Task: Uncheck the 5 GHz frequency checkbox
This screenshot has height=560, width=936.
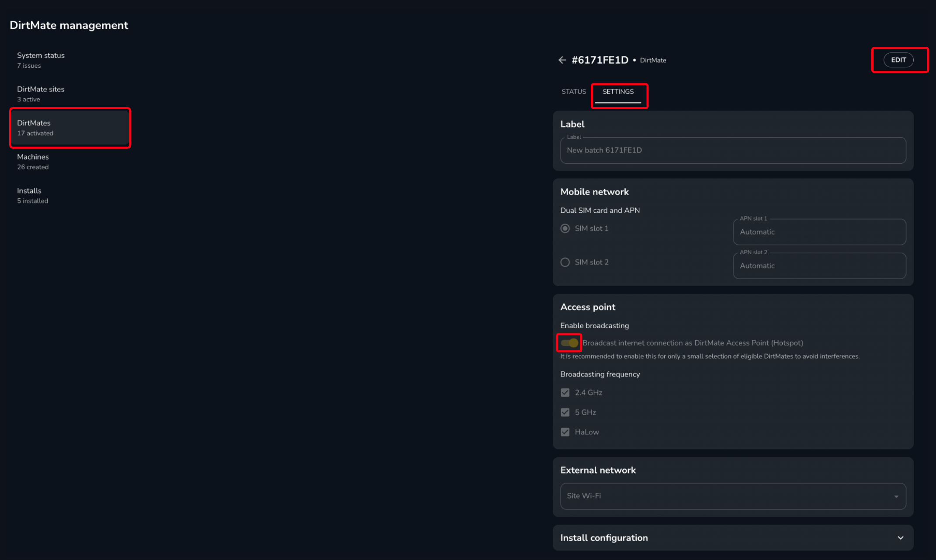Action: coord(565,412)
